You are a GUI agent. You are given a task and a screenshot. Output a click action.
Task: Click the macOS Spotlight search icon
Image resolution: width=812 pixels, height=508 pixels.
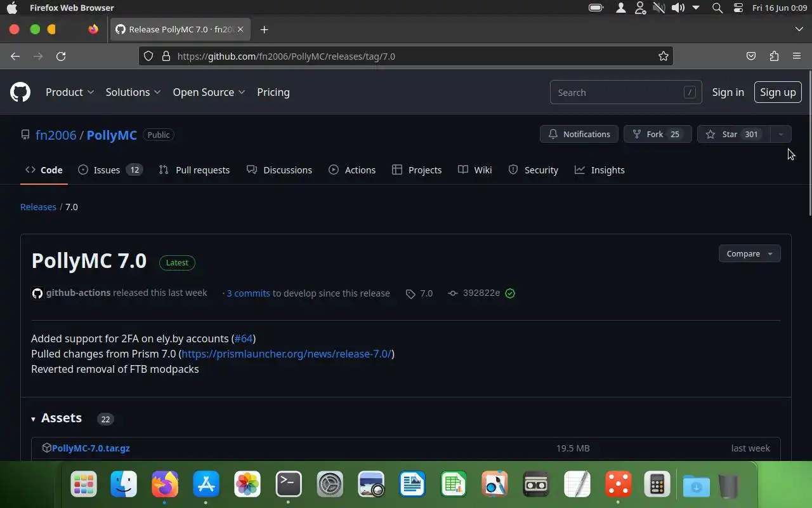pos(717,8)
